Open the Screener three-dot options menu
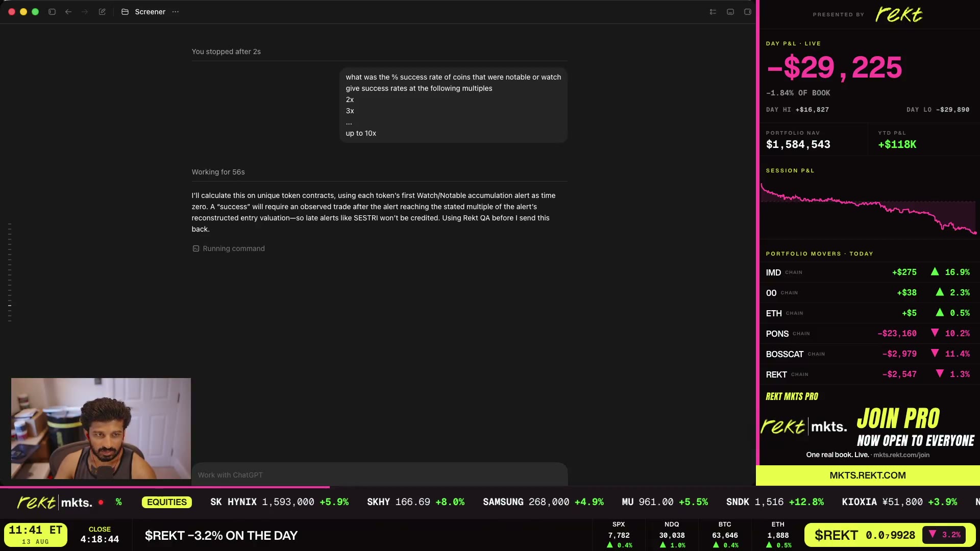The width and height of the screenshot is (980, 551). 176,12
